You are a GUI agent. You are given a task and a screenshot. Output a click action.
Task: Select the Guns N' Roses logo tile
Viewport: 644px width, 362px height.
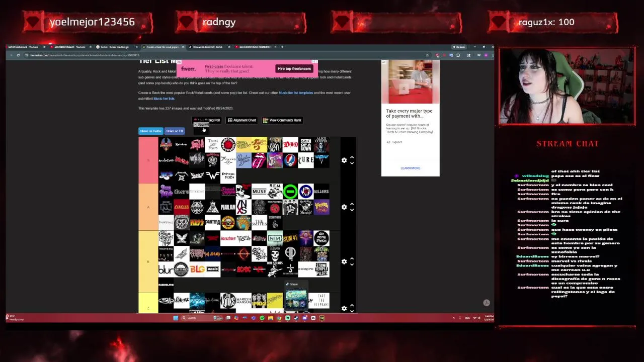228,223
